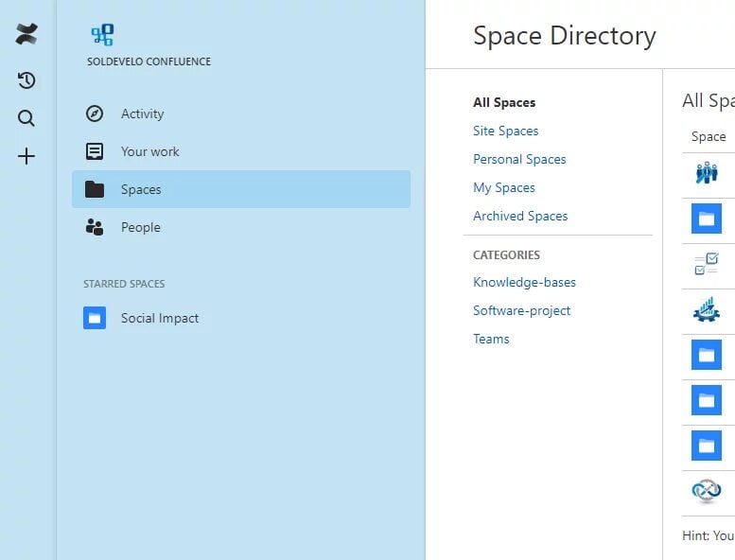
Task: Filter by Site Spaces
Action: point(505,131)
